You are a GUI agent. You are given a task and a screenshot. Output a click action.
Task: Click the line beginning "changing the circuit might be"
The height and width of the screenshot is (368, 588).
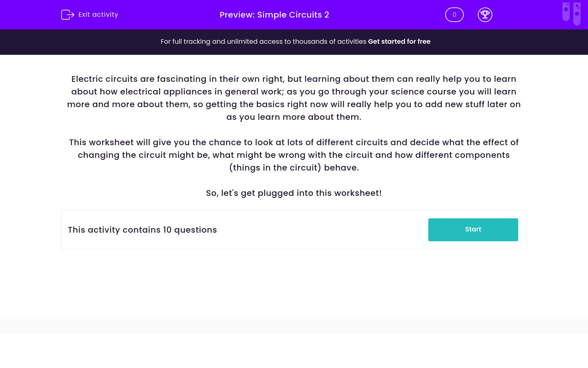pos(294,155)
